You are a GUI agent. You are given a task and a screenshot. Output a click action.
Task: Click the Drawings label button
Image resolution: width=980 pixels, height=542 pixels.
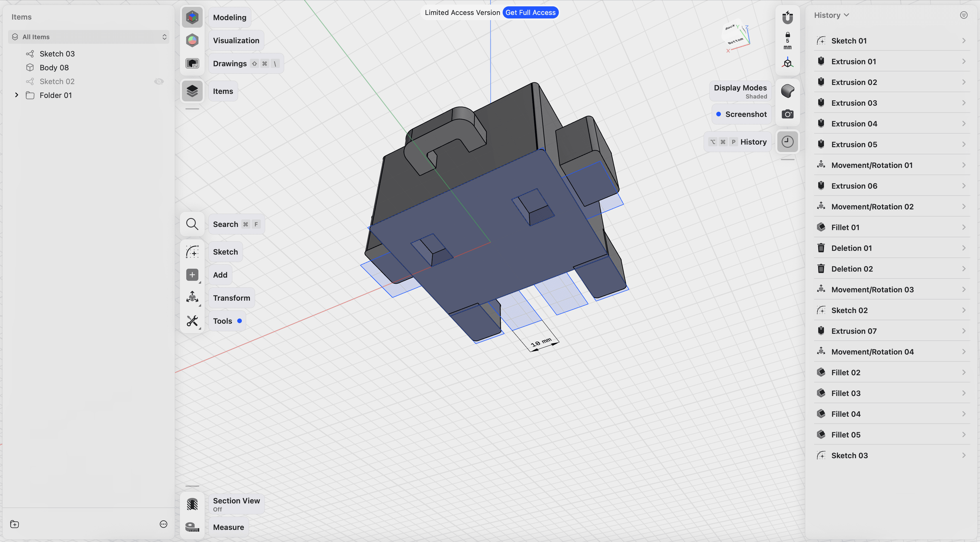click(246, 64)
